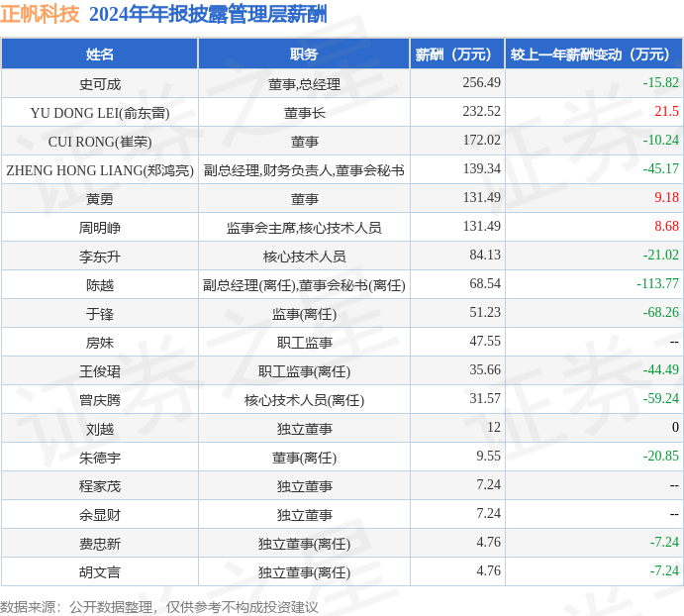Screen dimensions: 684x616
Task: Click 副总经理(离任),董事会秘书(离任) position cell
Action: [304, 285]
